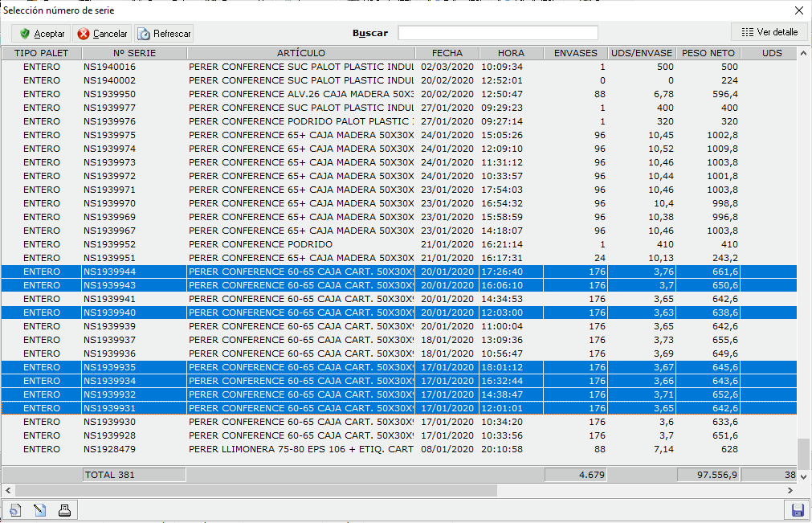The width and height of the screenshot is (812, 523).
Task: Select serial number NS1939976
Action: [109, 121]
